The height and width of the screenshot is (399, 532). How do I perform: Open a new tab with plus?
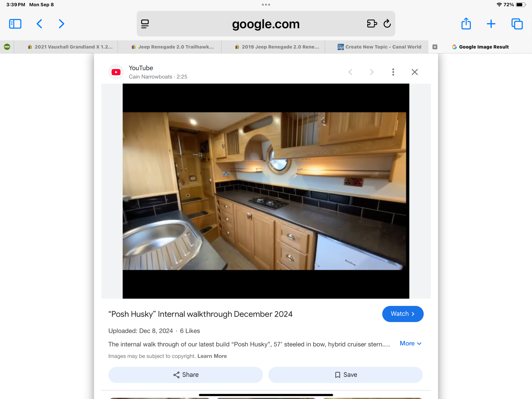(x=491, y=24)
